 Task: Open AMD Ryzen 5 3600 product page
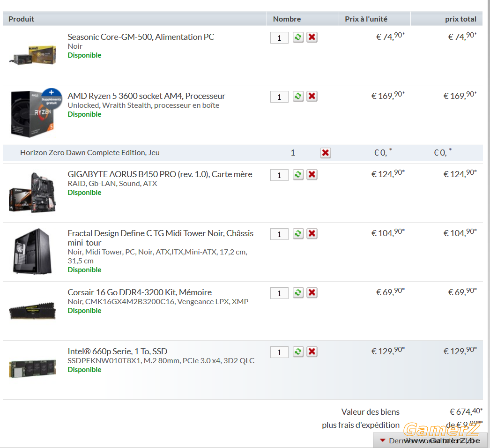tap(147, 96)
